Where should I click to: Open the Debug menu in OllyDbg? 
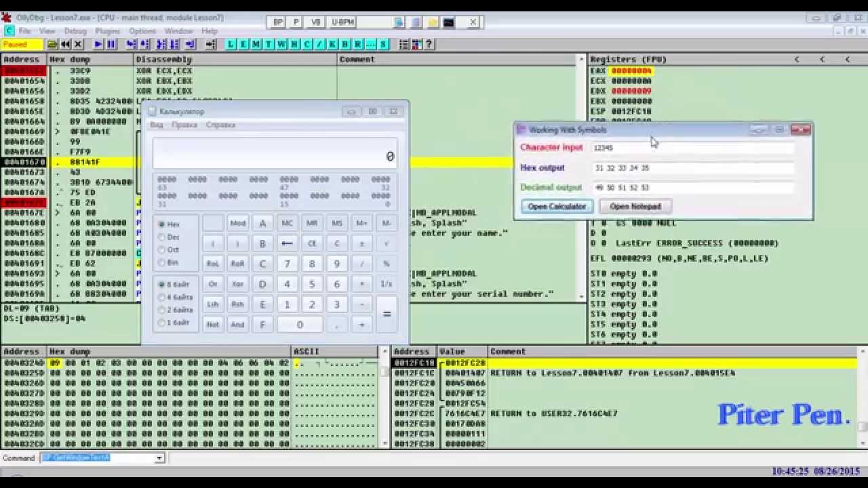75,31
